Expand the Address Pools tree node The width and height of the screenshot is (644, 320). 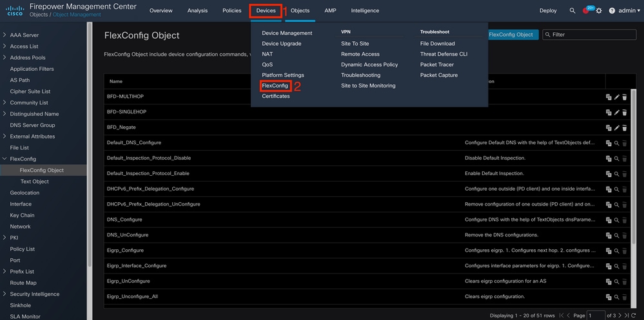5,57
